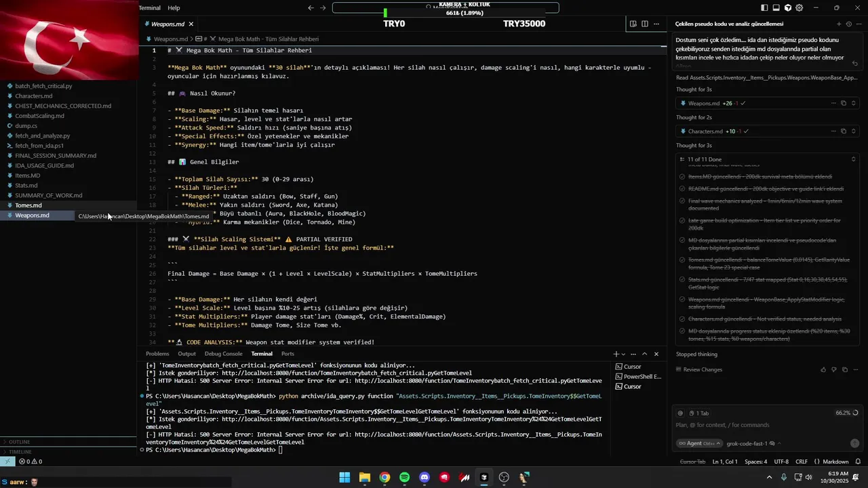The image size is (868, 488).
Task: Select the PowerShell E... terminal instance
Action: (x=638, y=376)
